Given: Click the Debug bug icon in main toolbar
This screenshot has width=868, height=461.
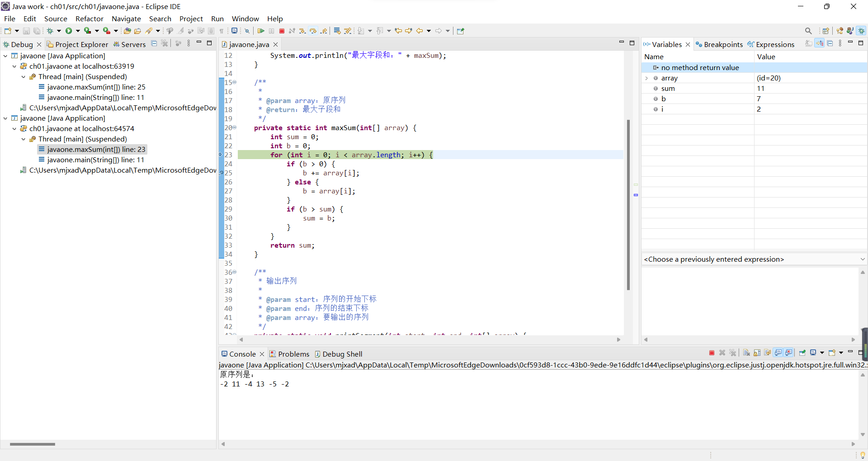Looking at the screenshot, I should [x=50, y=31].
